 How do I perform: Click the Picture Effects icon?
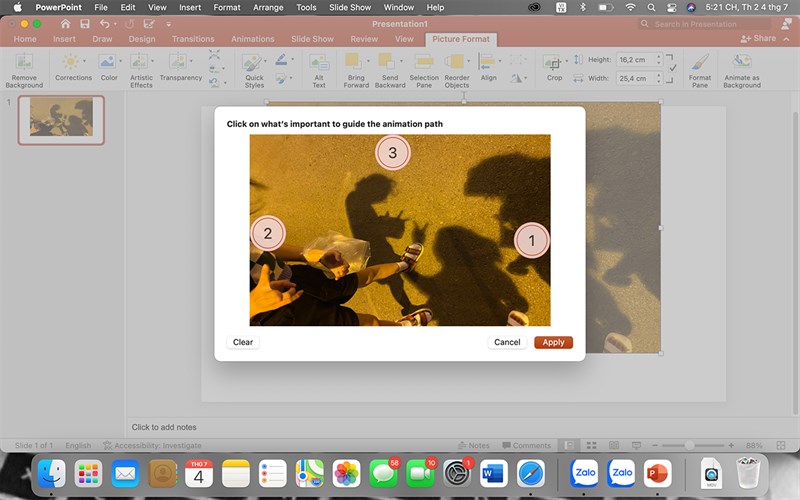click(281, 79)
